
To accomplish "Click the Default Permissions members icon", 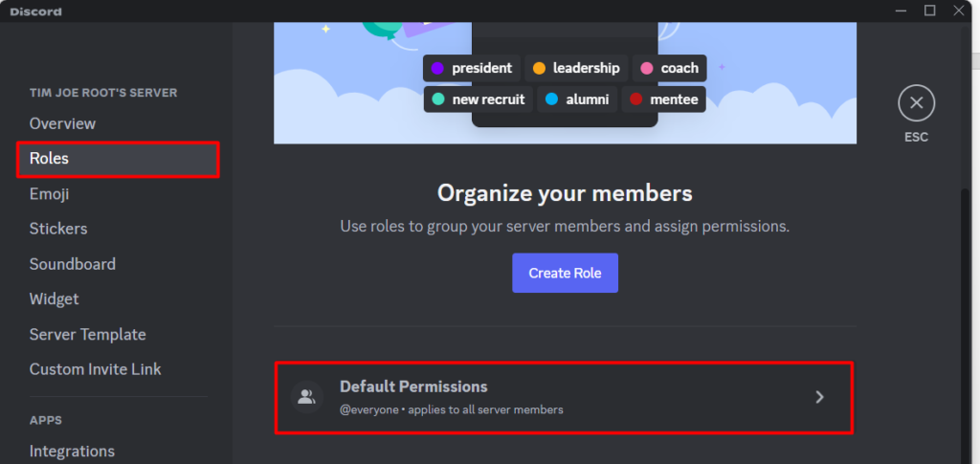I will pos(306,397).
